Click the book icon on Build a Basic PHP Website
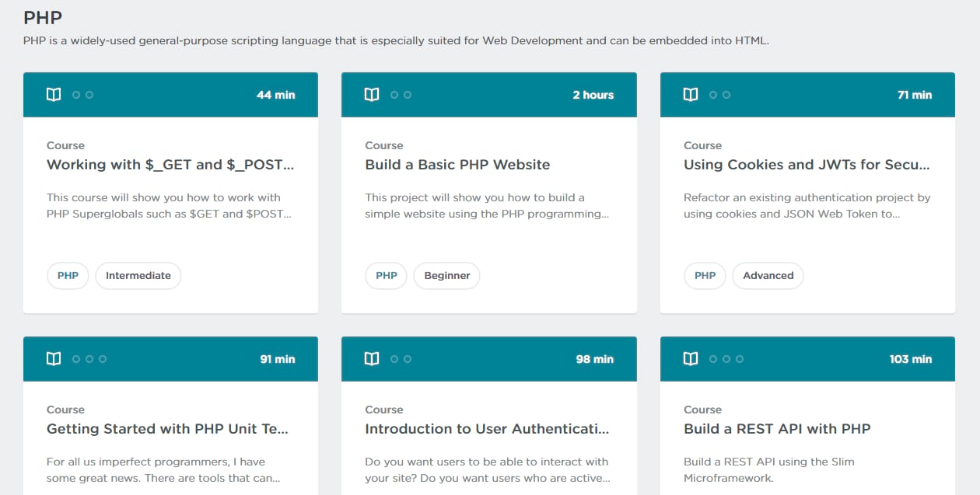 [372, 94]
